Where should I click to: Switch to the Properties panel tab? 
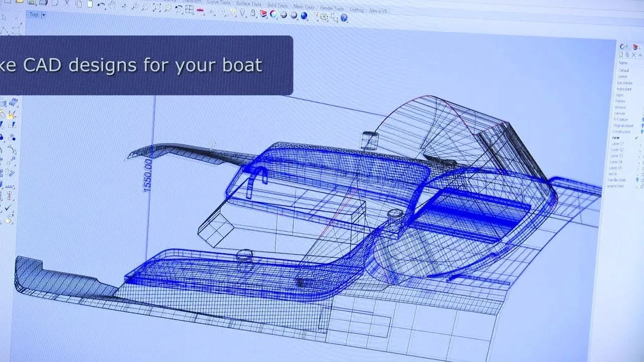click(624, 46)
